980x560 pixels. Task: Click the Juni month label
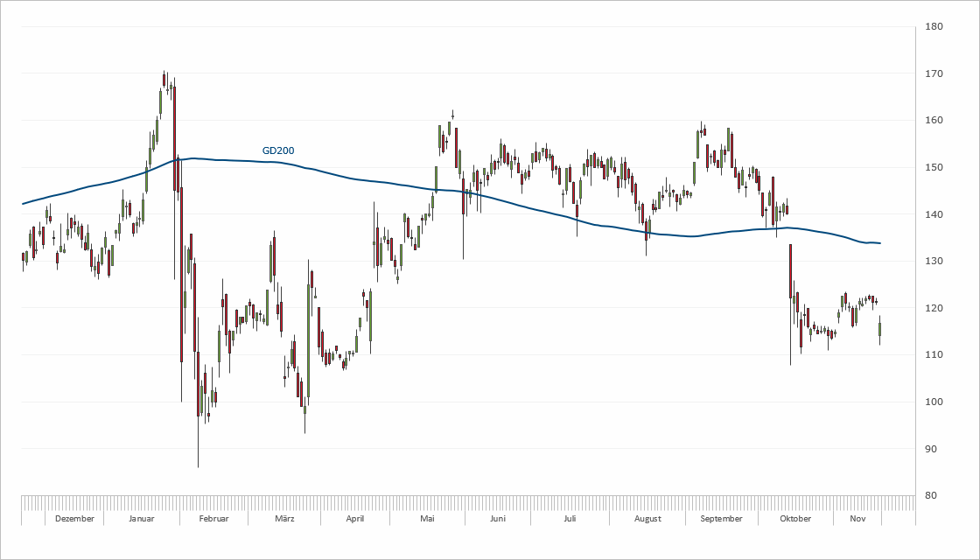(498, 519)
